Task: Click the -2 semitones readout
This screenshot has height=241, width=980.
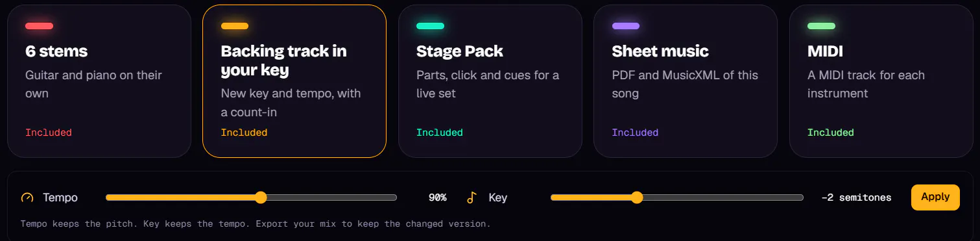Action: coord(856,197)
